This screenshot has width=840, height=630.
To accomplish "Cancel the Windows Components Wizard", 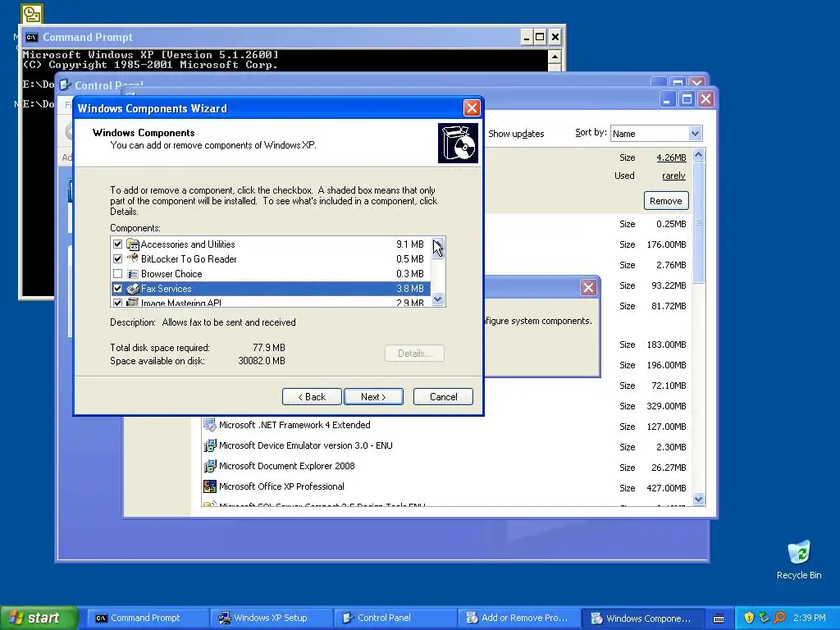I will click(443, 397).
